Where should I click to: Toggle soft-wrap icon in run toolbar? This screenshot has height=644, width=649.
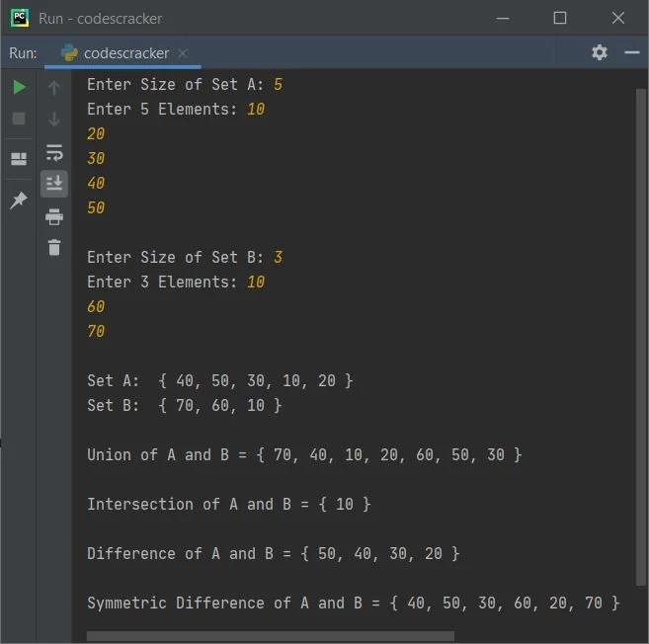coord(54,153)
